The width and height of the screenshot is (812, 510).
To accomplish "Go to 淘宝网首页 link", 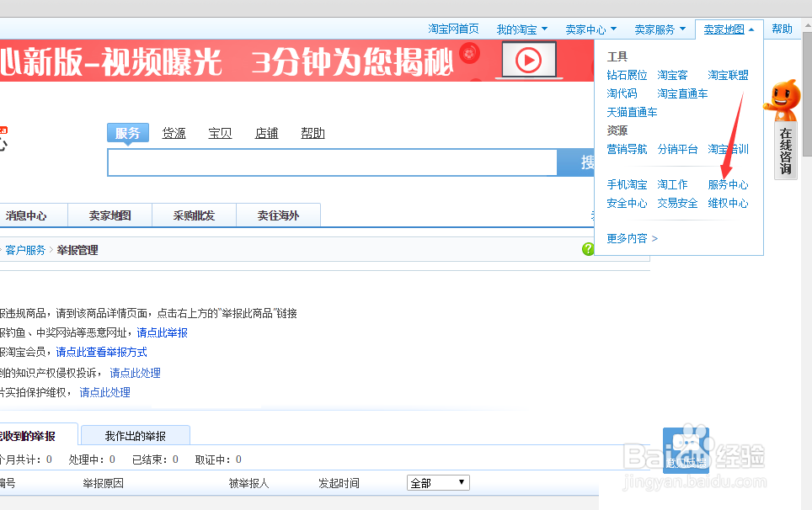I will pyautogui.click(x=453, y=29).
